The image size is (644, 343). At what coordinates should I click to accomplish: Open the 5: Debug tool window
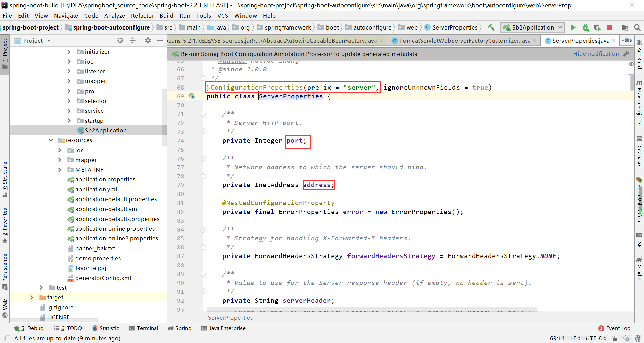(29, 328)
